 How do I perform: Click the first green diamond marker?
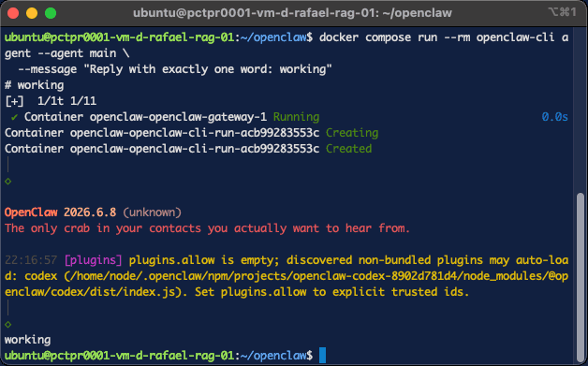pos(7,181)
